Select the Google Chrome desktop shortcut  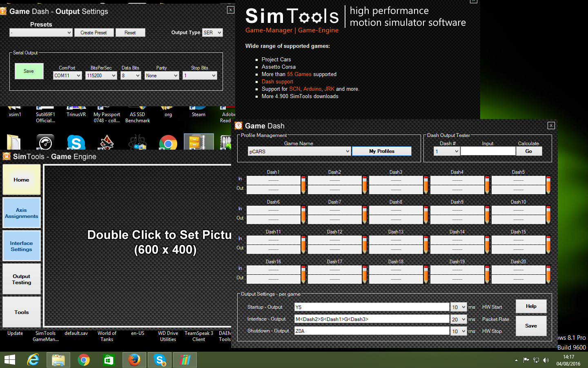(168, 142)
